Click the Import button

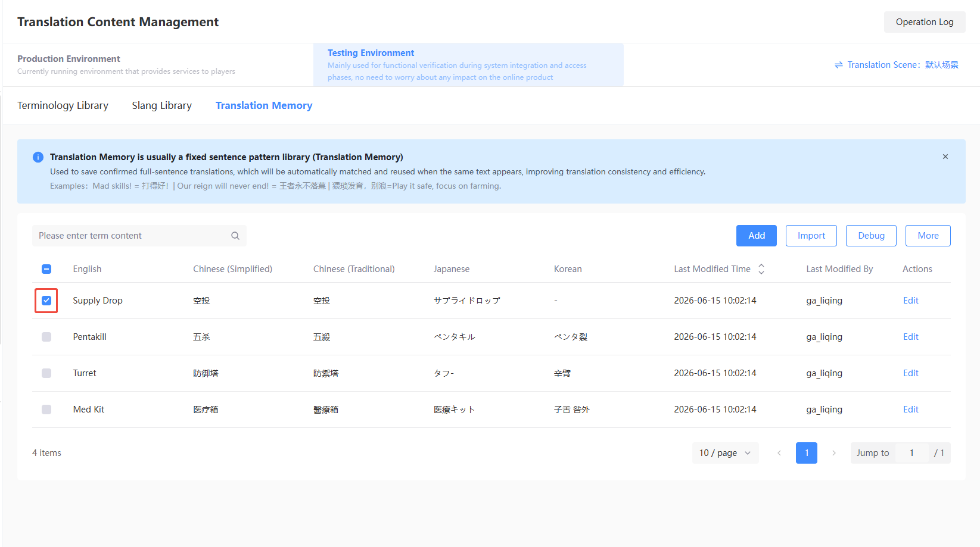click(x=811, y=236)
